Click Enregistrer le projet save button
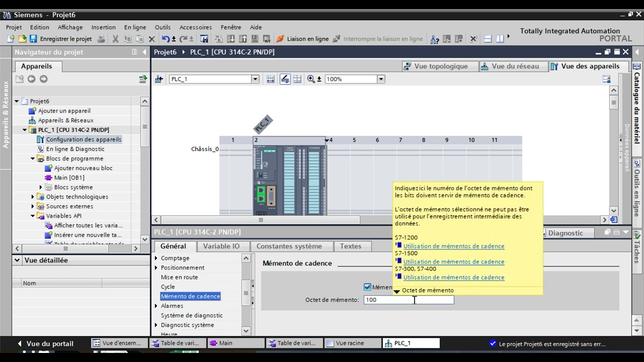Image resolution: width=644 pixels, height=362 pixels. [x=60, y=39]
